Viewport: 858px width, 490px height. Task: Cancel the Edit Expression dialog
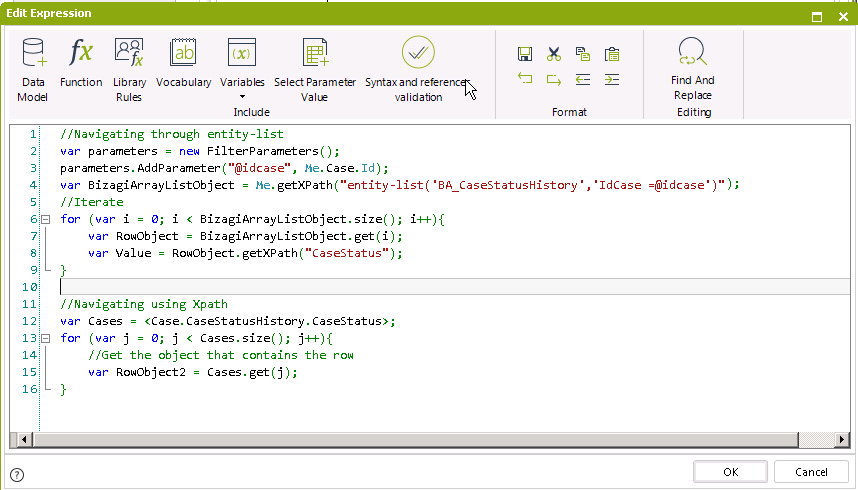click(811, 472)
